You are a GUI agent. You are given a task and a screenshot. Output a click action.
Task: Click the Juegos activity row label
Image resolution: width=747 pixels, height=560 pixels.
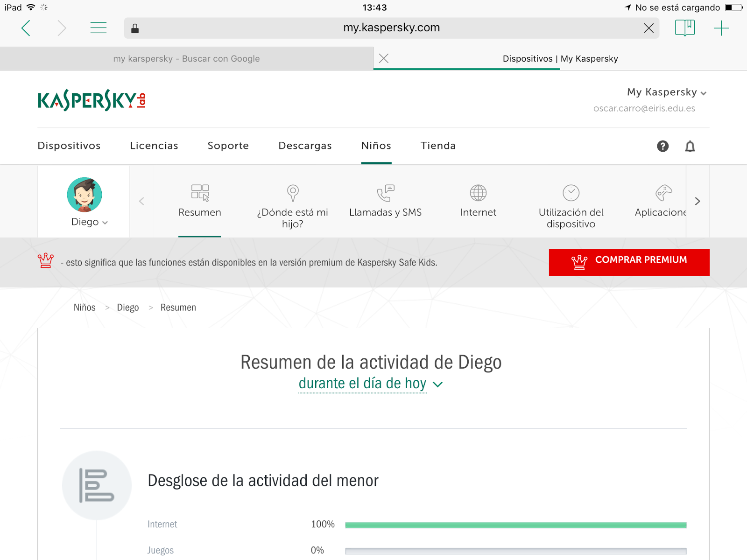pyautogui.click(x=161, y=550)
